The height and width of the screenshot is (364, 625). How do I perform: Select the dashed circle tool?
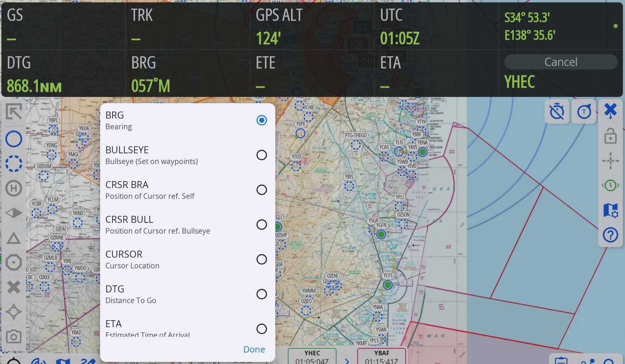pos(14,163)
